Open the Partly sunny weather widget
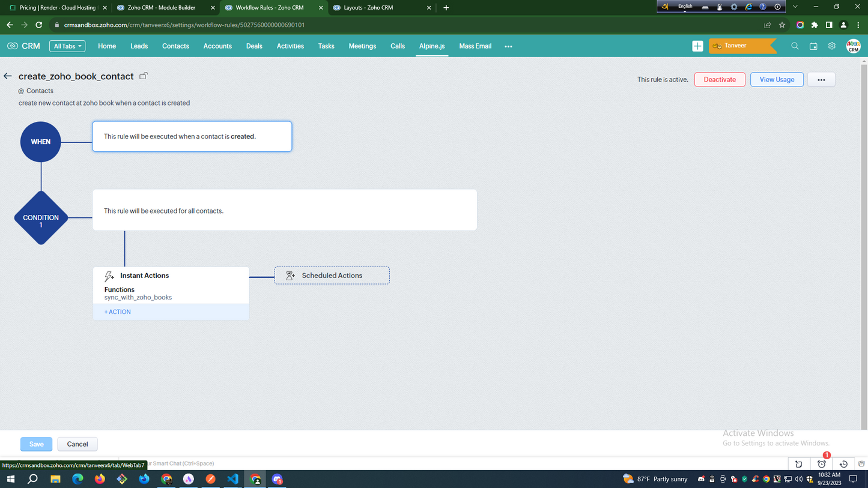The height and width of the screenshot is (488, 868). click(x=655, y=479)
